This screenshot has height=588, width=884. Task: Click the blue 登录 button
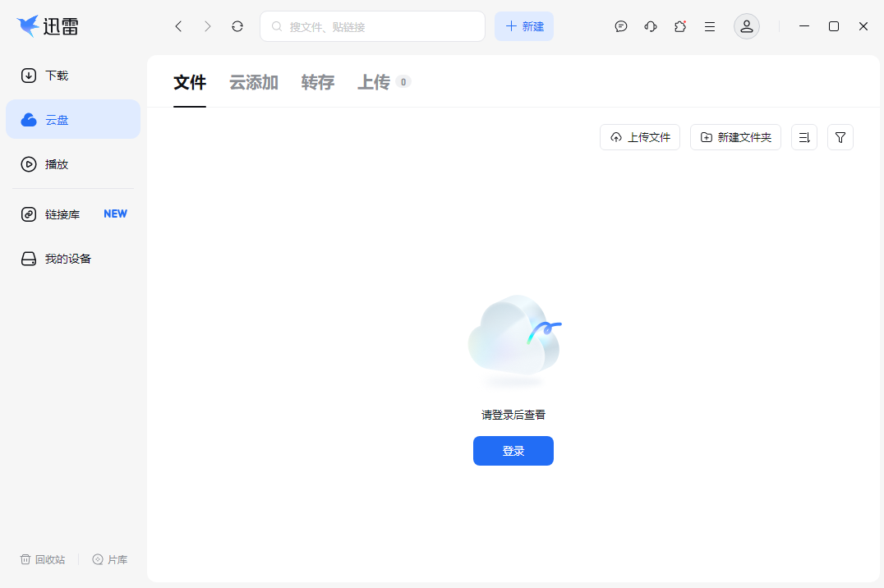pos(513,451)
